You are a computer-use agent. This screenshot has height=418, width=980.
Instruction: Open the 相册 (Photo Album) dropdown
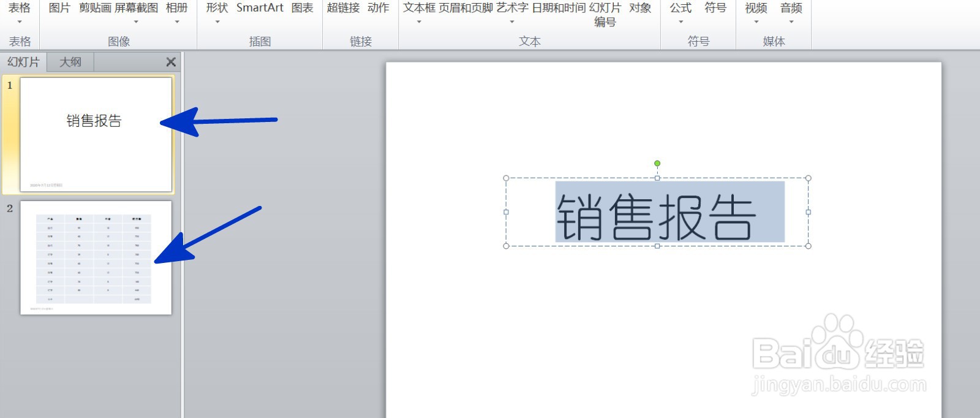coord(177,13)
